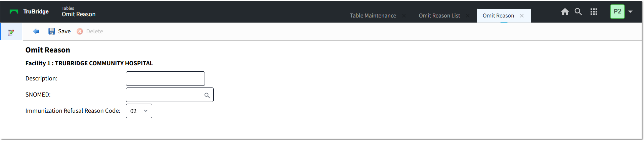This screenshot has width=644, height=141.
Task: Open Immunization Refusal Reason Code dropdown
Action: tap(139, 111)
